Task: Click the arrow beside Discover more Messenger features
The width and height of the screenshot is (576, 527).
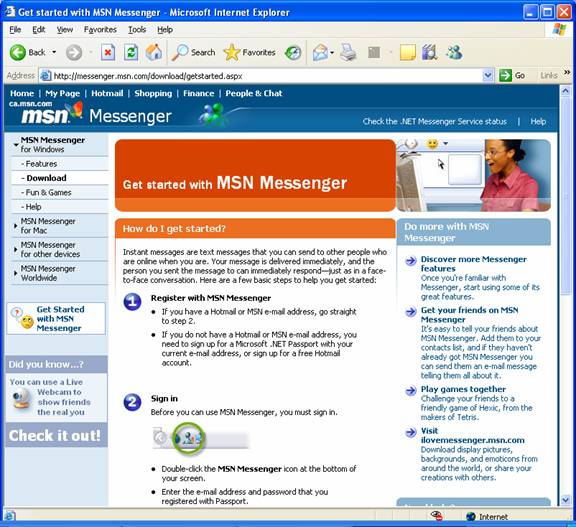Action: (411, 261)
